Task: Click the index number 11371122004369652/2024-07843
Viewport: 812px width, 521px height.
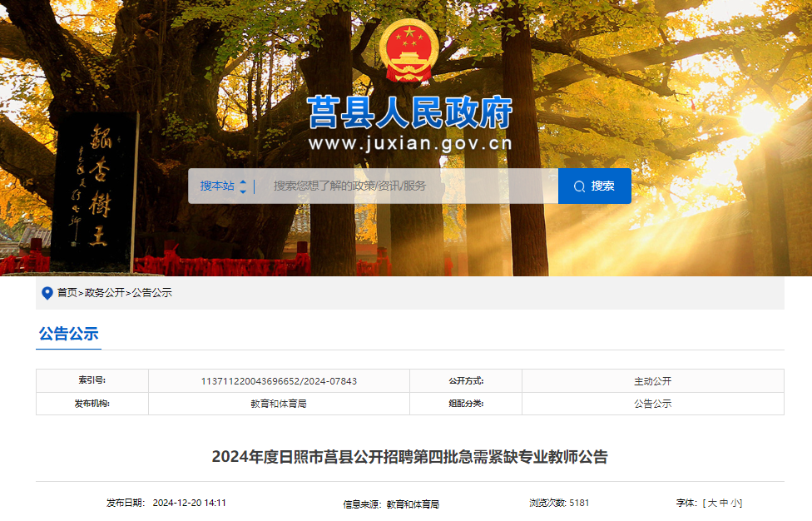Action: pyautogui.click(x=279, y=381)
